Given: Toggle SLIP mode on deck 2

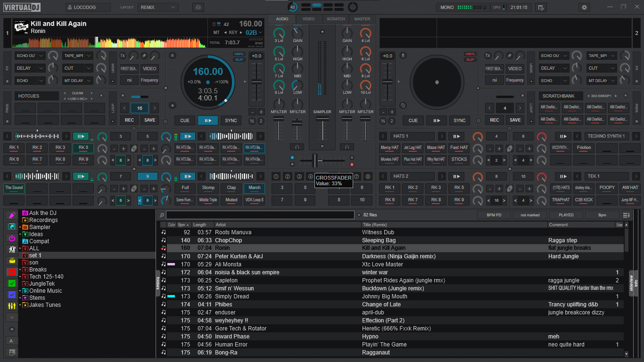Looking at the screenshot, I should [x=470, y=60].
